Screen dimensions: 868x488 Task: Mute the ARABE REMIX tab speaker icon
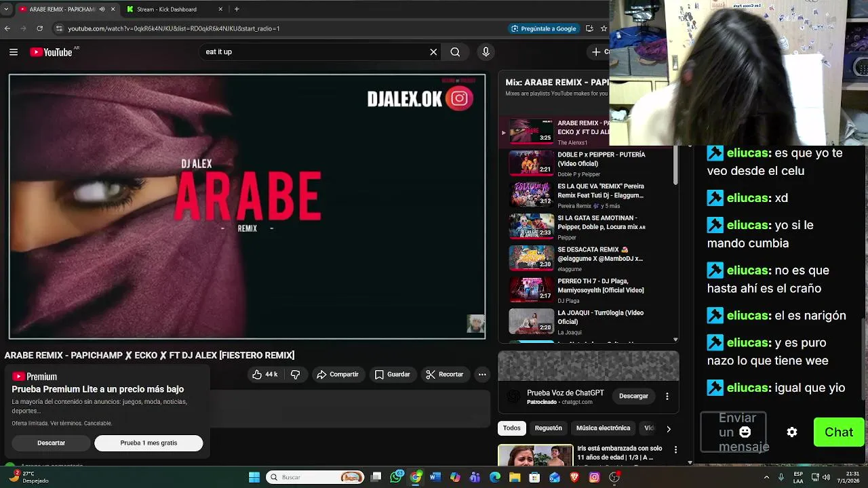coord(102,9)
